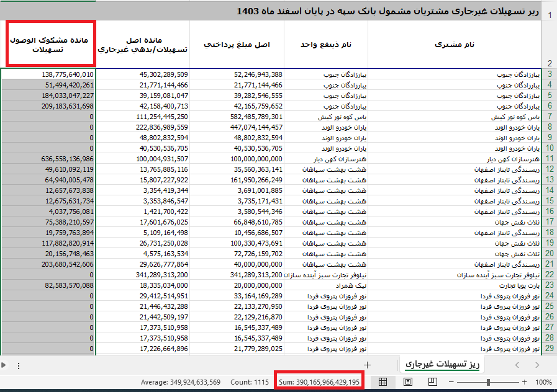Select row header 29
Screen dimensions: 557x392
click(x=550, y=349)
